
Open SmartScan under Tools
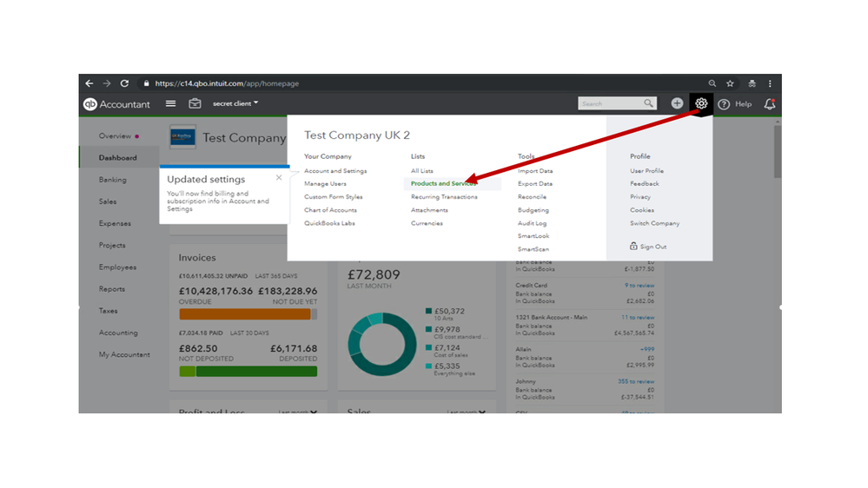533,249
